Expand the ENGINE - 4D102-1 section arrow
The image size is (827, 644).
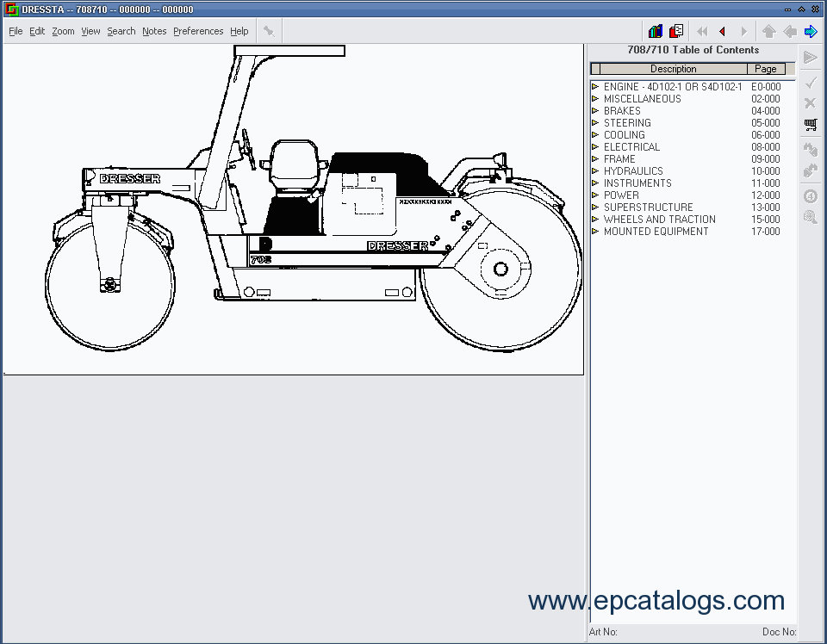click(x=595, y=86)
